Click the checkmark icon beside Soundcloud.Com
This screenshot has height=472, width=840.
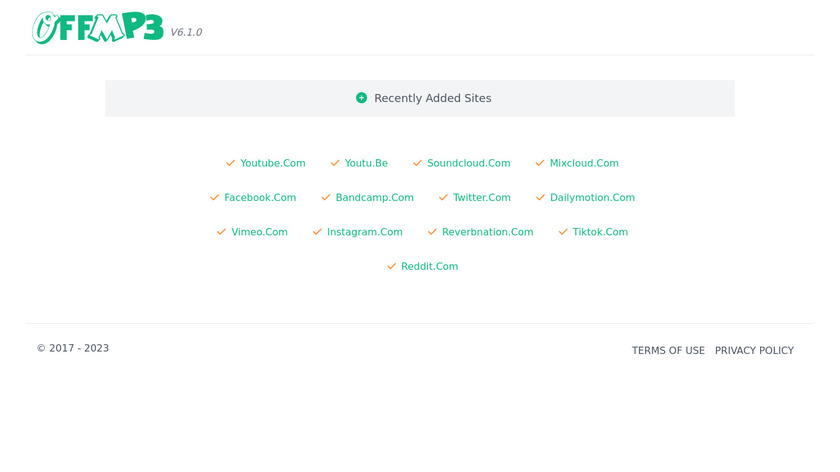coord(417,163)
